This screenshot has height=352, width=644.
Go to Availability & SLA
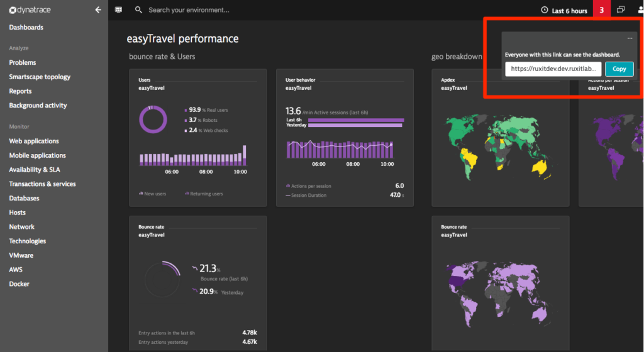click(35, 170)
